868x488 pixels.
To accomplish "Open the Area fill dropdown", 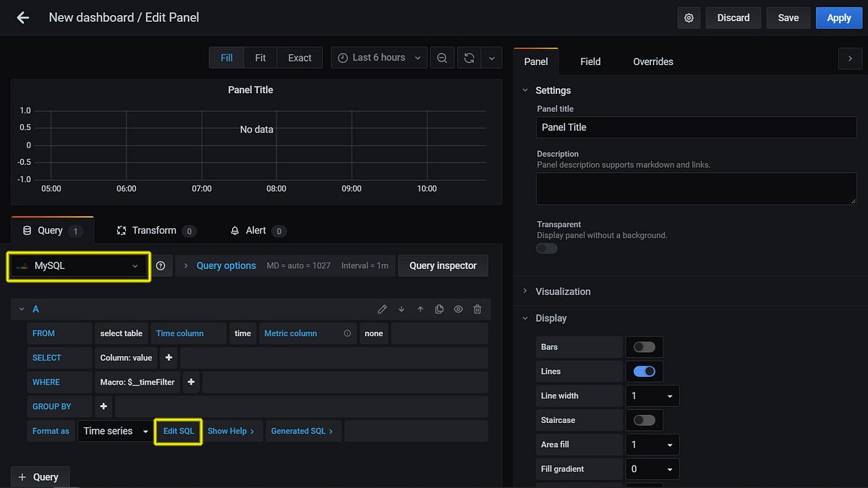I will coord(652,445).
